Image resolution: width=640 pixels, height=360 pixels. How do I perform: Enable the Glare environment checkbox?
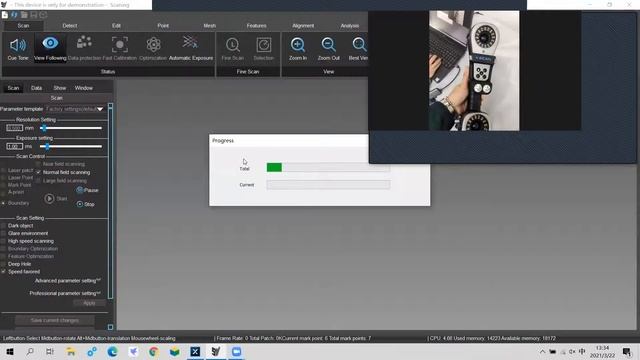click(4, 233)
